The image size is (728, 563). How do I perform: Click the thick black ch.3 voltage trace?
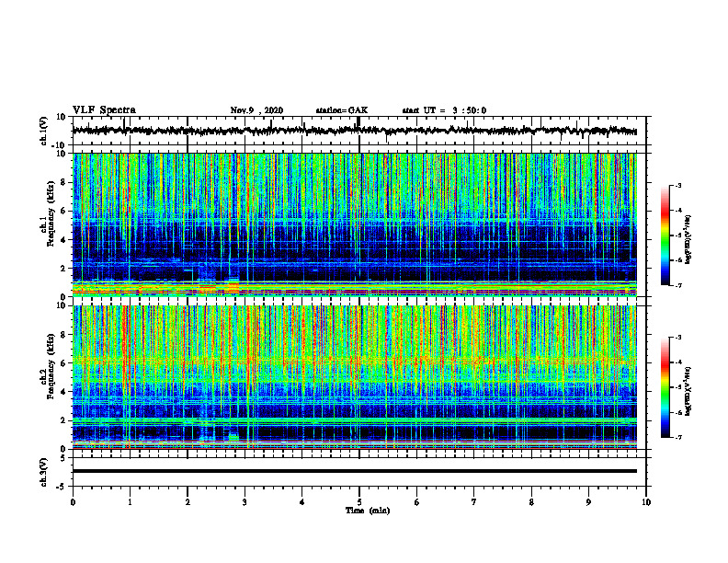coord(354,471)
